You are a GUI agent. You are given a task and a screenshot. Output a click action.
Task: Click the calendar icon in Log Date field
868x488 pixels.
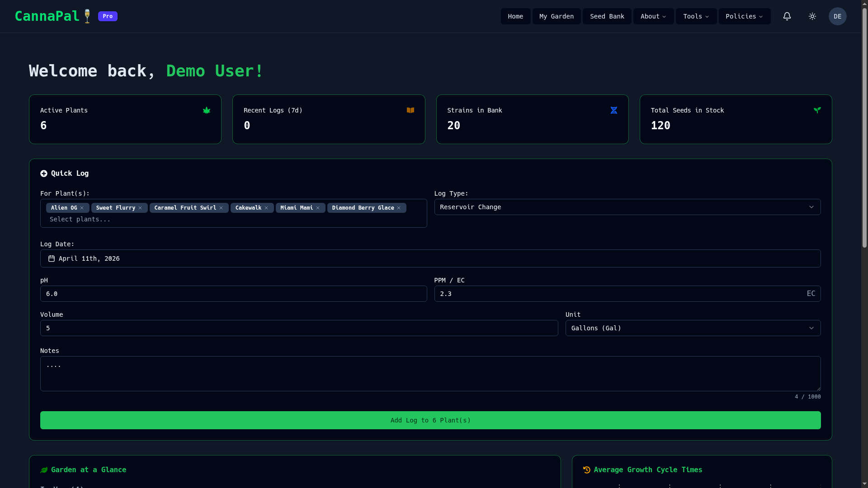(x=51, y=258)
